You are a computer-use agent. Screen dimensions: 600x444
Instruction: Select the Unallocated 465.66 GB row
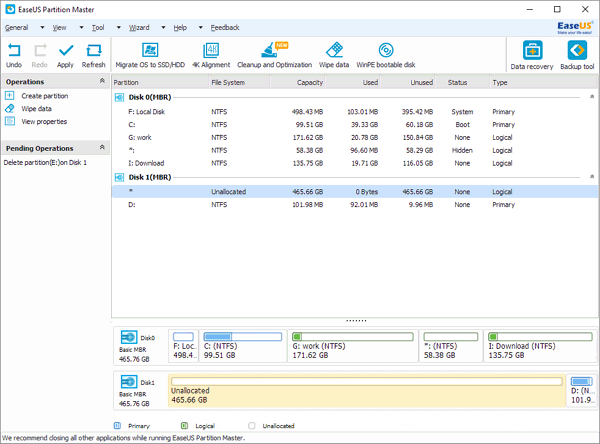pos(355,192)
